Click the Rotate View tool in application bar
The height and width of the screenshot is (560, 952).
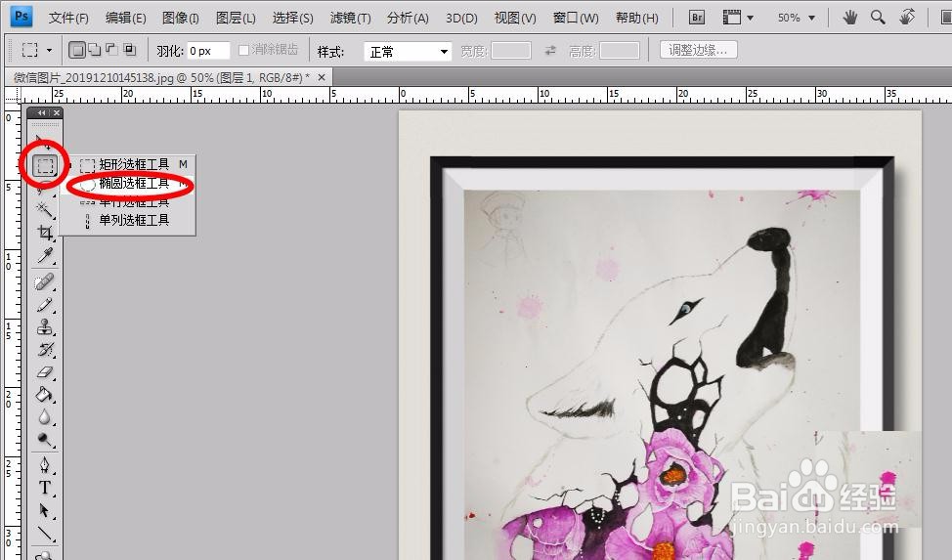[907, 17]
